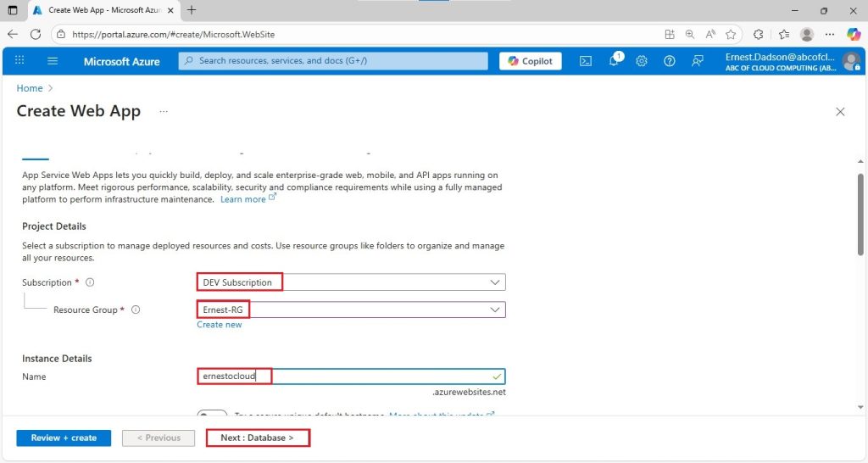
Task: Click the Review + create button
Action: (x=64, y=438)
